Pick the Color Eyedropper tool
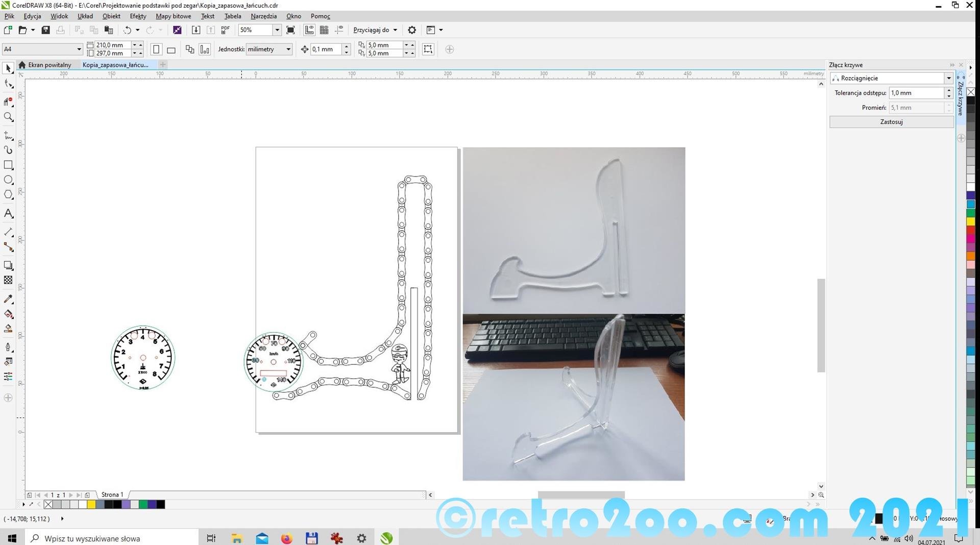Screen dimensions: 980x545 click(x=8, y=299)
